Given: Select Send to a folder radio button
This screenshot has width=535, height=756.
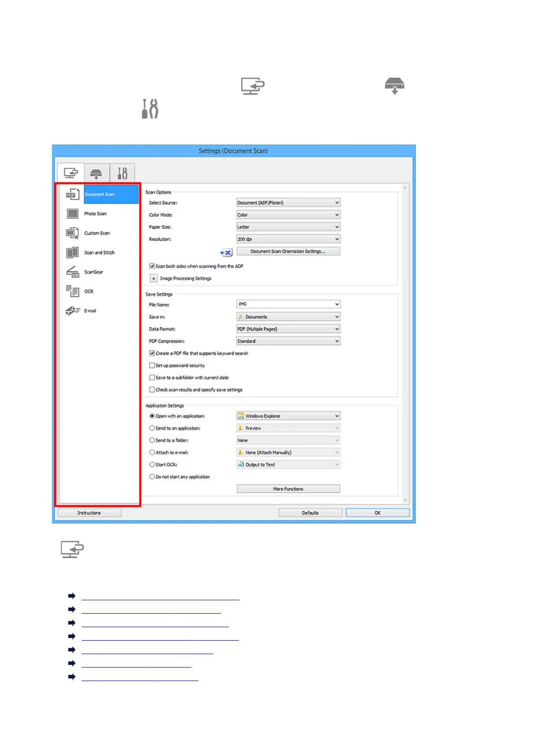Looking at the screenshot, I should 152,440.
